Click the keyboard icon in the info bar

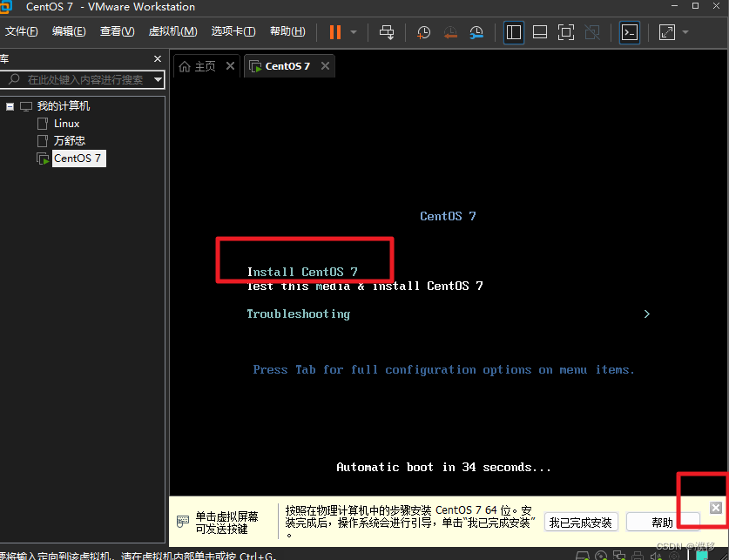tap(183, 521)
